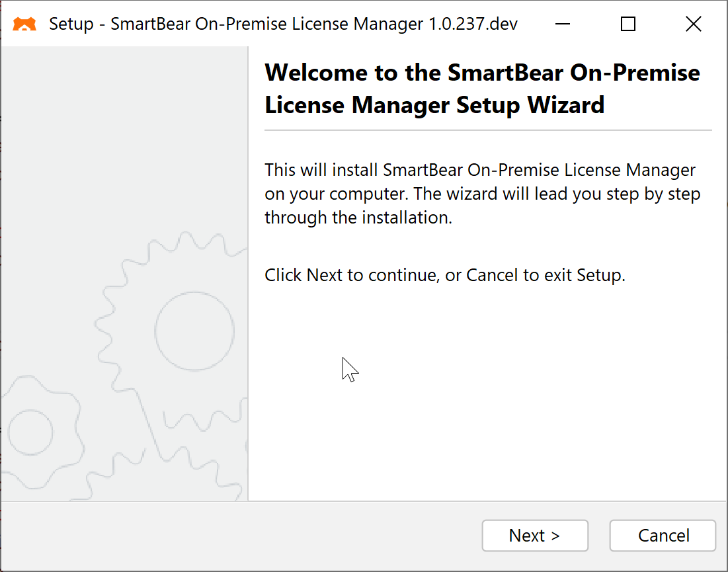Maximize the installer window
This screenshot has width=728, height=572.
click(627, 24)
